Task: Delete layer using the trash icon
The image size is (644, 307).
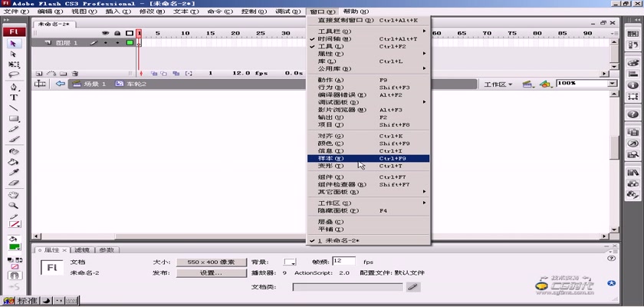Action: pos(75,74)
